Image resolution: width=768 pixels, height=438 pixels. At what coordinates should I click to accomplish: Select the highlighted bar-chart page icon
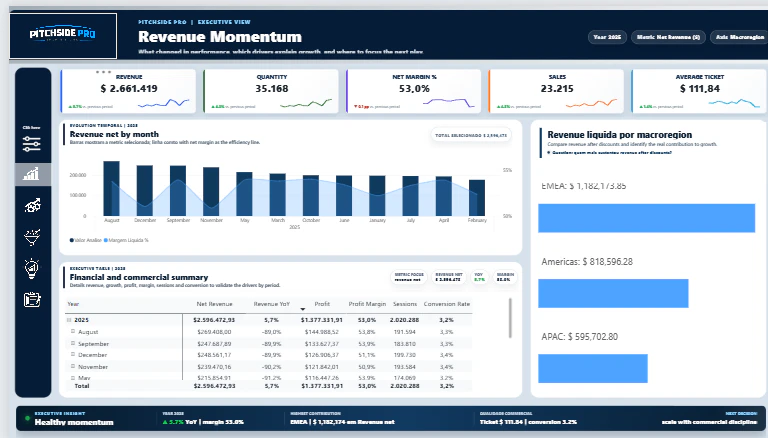[32, 174]
